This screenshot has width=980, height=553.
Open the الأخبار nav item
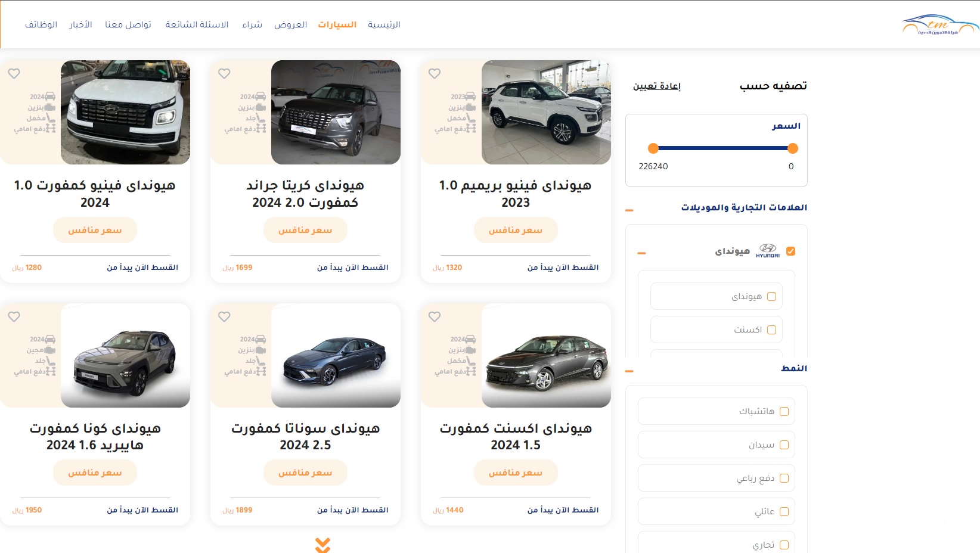(x=80, y=24)
